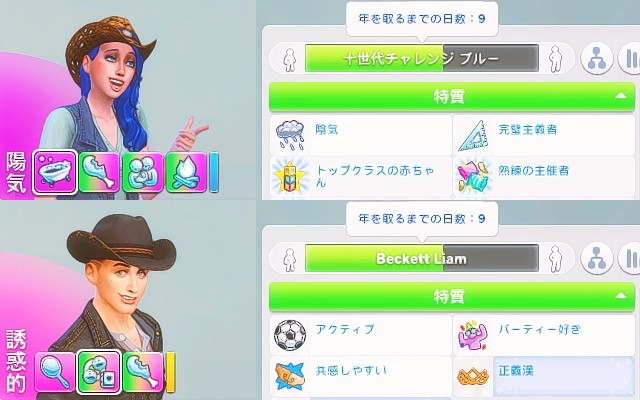Click the campfire moodlet icon
The image size is (640, 400).
[x=187, y=172]
